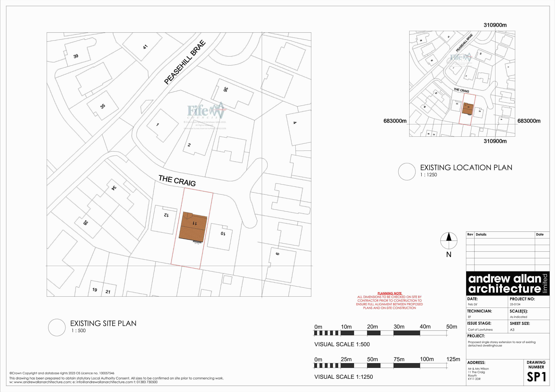This screenshot has height=392, width=555.
Task: Click the north arrow compass symbol
Action: click(x=449, y=241)
